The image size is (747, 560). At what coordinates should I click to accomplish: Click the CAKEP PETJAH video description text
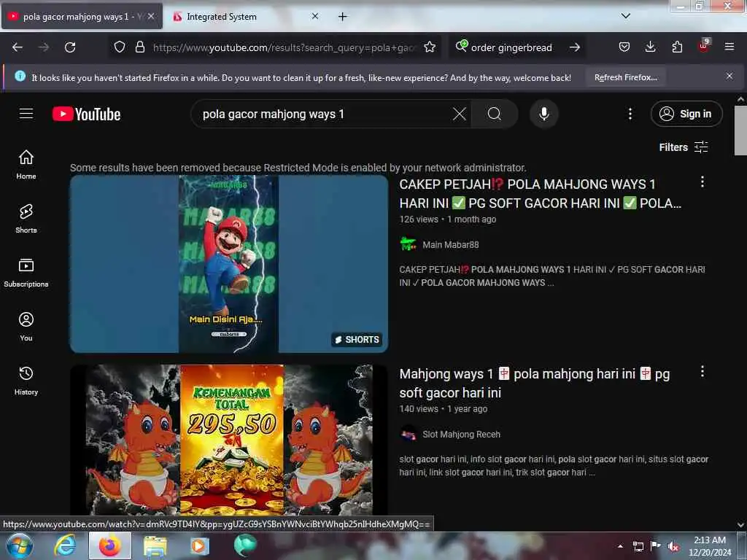coord(552,276)
